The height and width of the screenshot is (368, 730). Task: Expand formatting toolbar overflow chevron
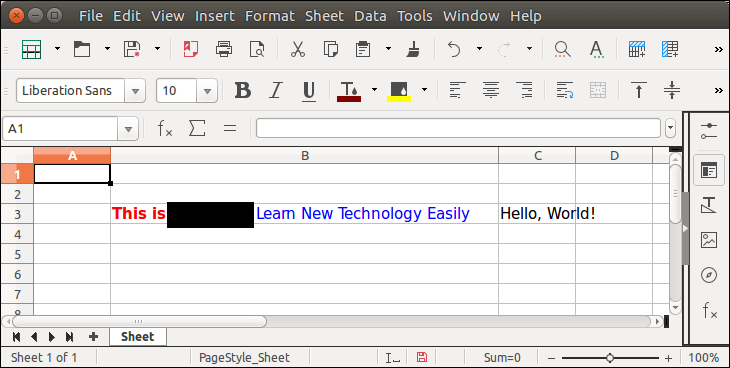718,90
